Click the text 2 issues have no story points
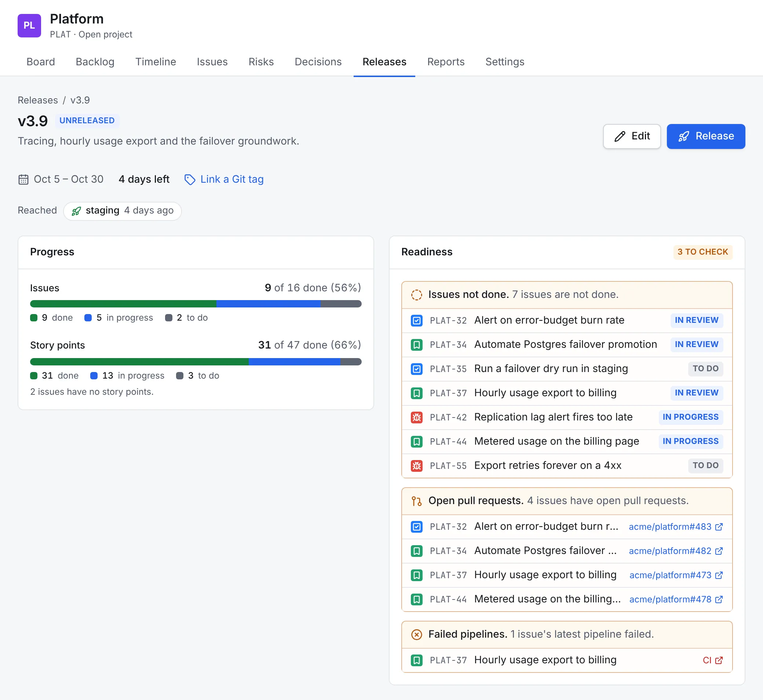 point(92,392)
